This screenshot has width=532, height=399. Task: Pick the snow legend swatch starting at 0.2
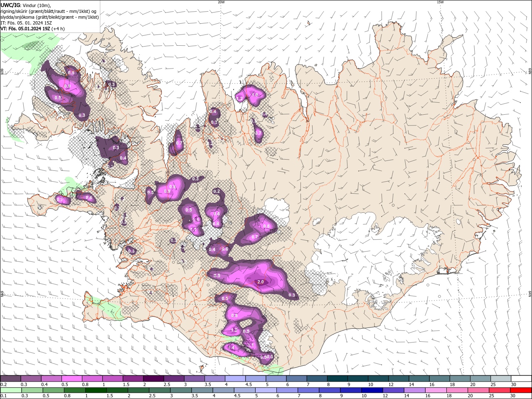(x=10, y=379)
